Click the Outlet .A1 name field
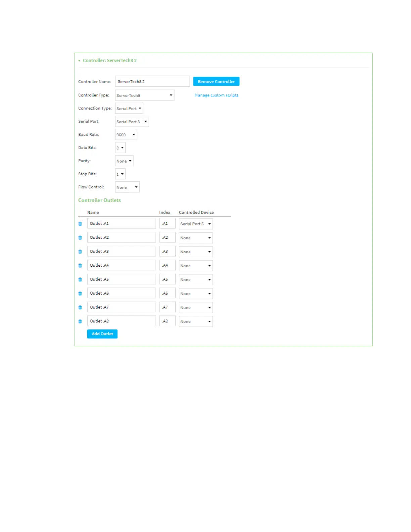This screenshot has height=532, width=411. click(122, 223)
